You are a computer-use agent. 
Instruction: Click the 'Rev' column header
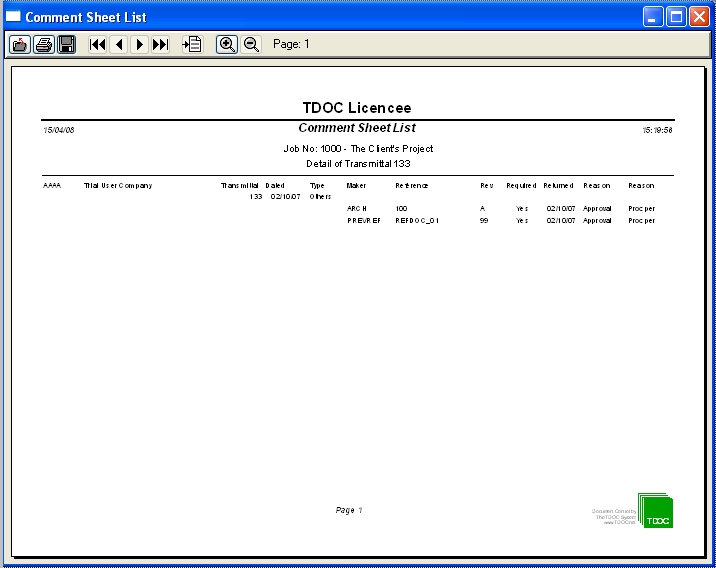click(487, 185)
